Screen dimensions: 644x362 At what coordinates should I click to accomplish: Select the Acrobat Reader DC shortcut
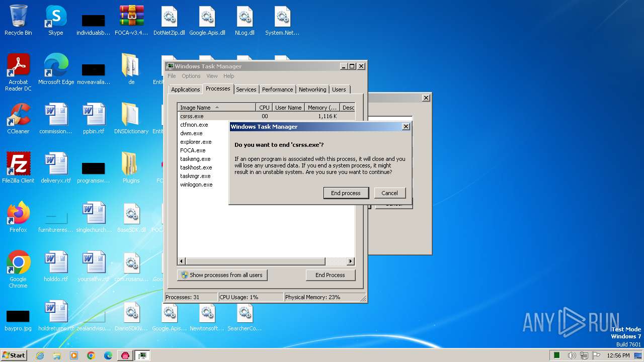(18, 72)
